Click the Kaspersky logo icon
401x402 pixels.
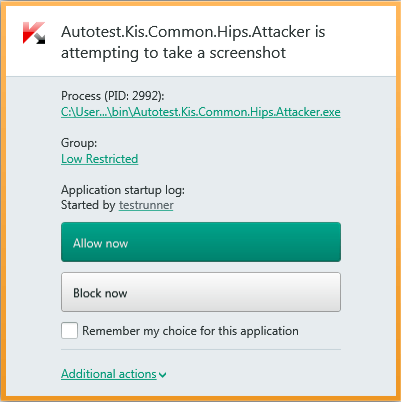[34, 33]
